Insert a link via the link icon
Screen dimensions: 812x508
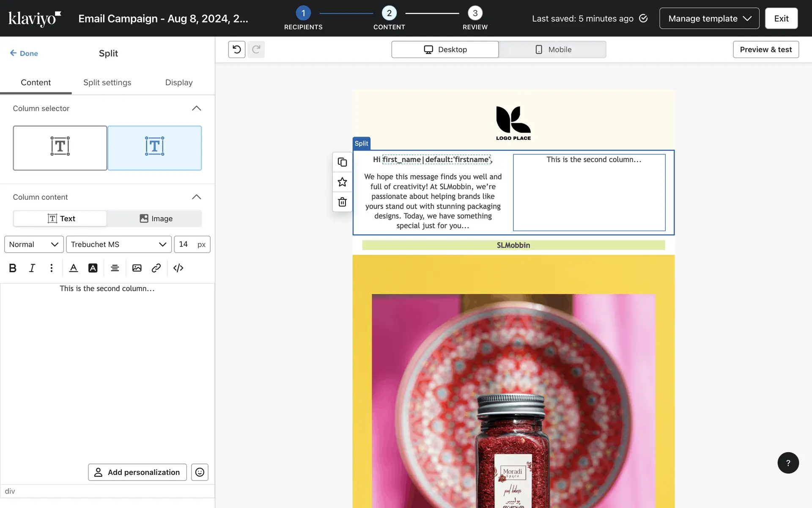pos(156,268)
